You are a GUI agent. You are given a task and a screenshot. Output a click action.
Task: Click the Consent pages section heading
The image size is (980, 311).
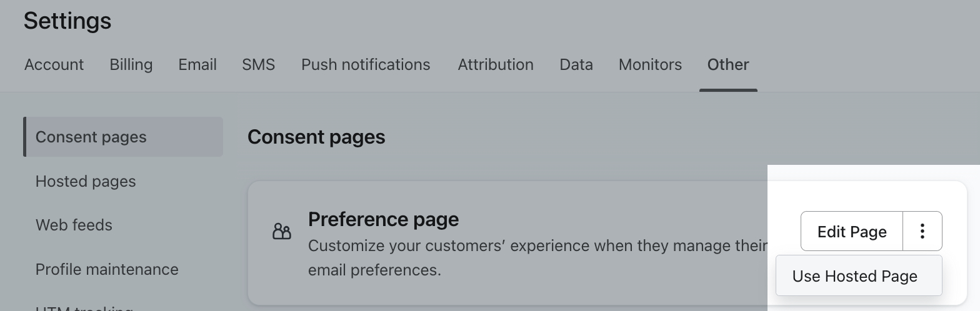click(x=316, y=137)
